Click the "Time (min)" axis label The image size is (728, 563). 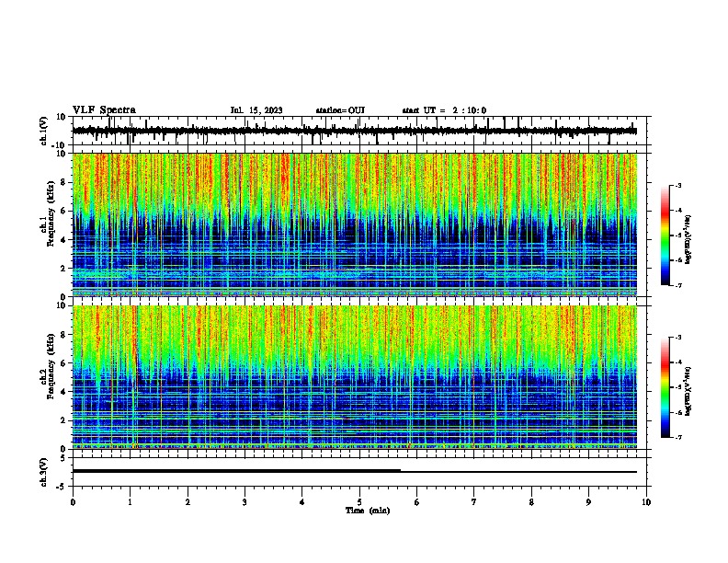click(x=368, y=511)
